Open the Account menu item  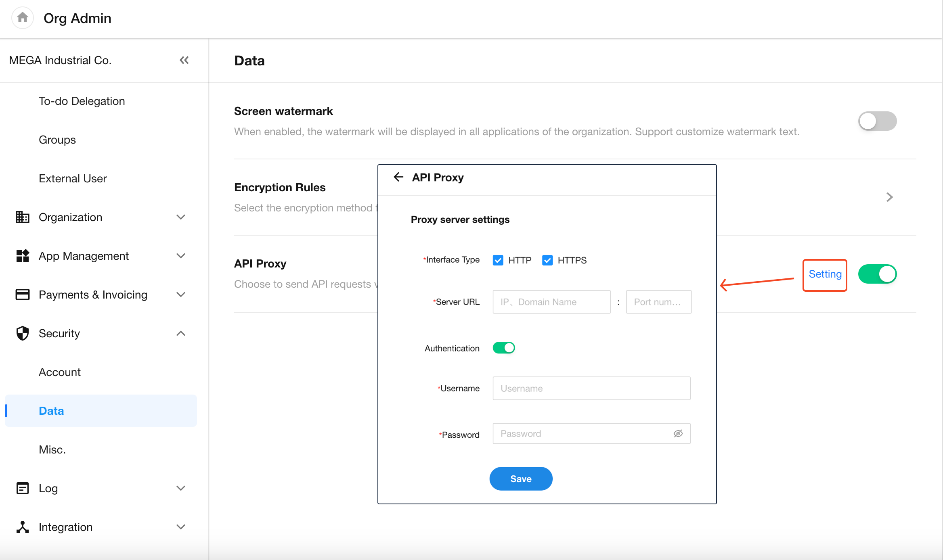pos(60,372)
